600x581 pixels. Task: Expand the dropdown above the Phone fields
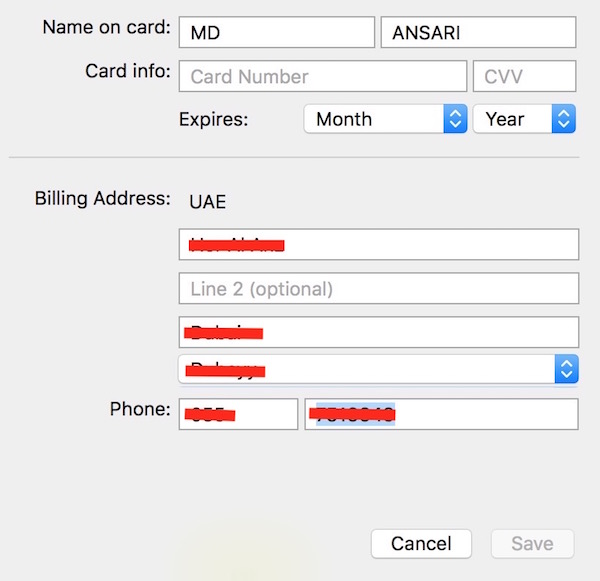coord(378,368)
